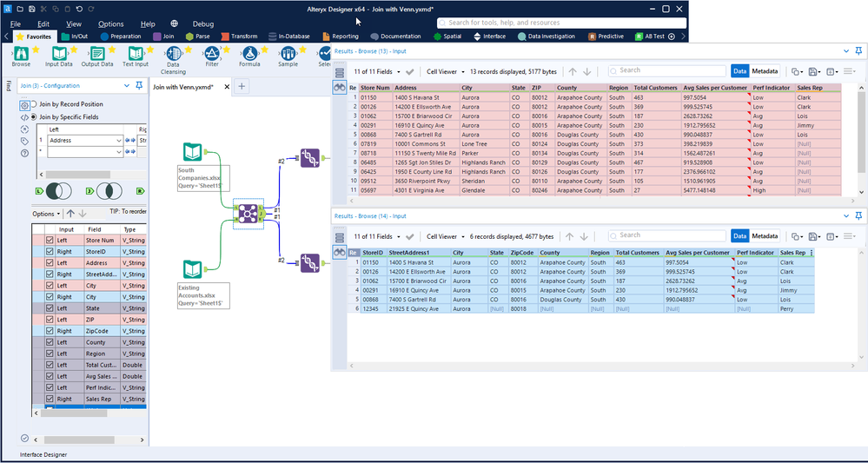Open the Options dropdown in configuration
868x463 pixels.
pos(46,214)
